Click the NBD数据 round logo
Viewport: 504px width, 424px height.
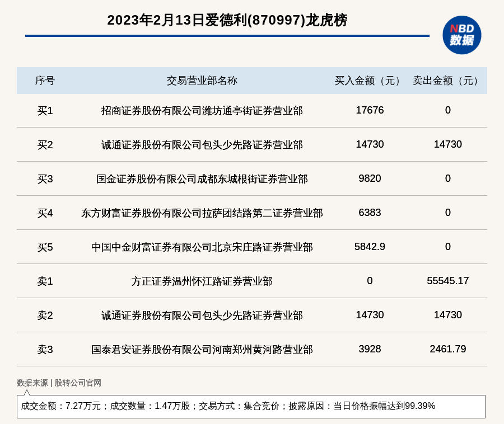tap(461, 35)
